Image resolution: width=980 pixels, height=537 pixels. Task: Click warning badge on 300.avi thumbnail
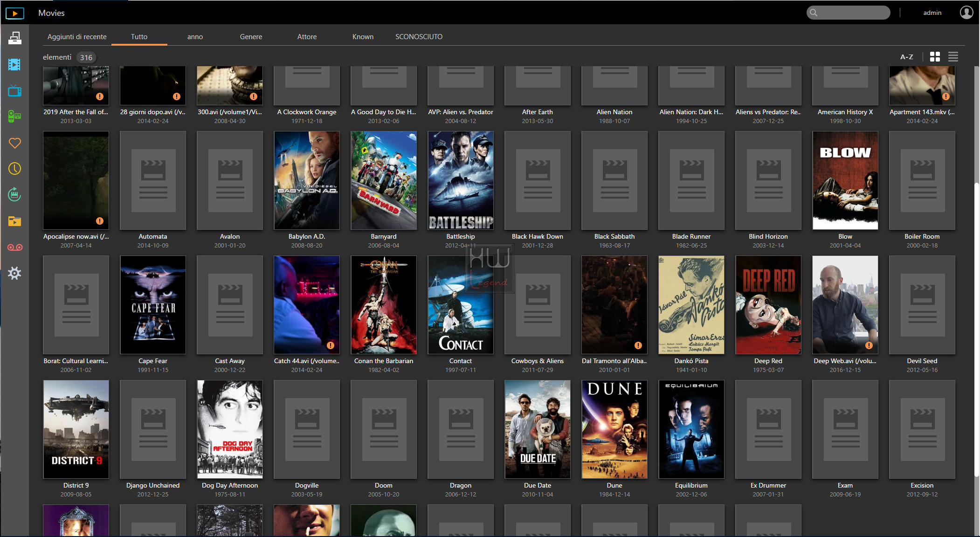(x=254, y=96)
